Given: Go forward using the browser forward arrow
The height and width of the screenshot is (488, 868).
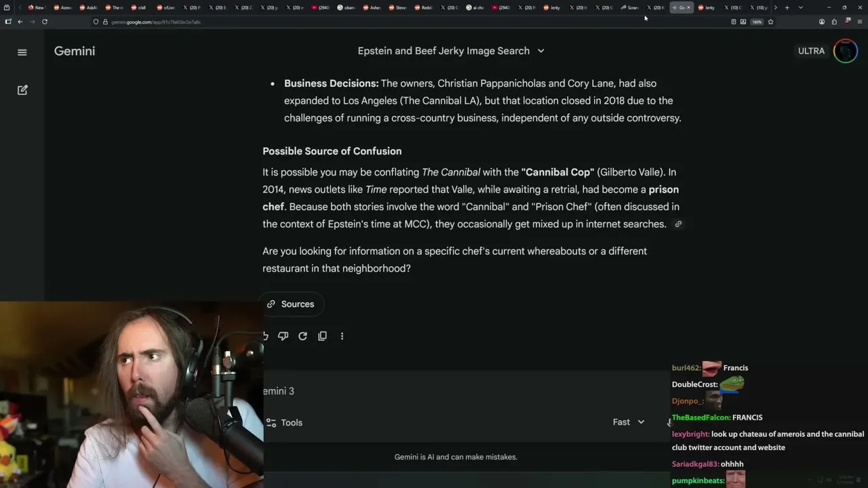Looking at the screenshot, I should tap(32, 22).
